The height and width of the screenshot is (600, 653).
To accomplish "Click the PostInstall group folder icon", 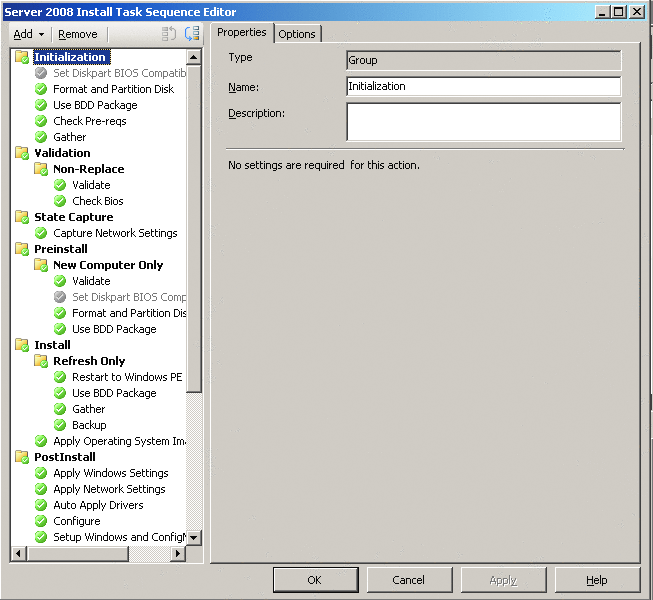I will click(22, 457).
